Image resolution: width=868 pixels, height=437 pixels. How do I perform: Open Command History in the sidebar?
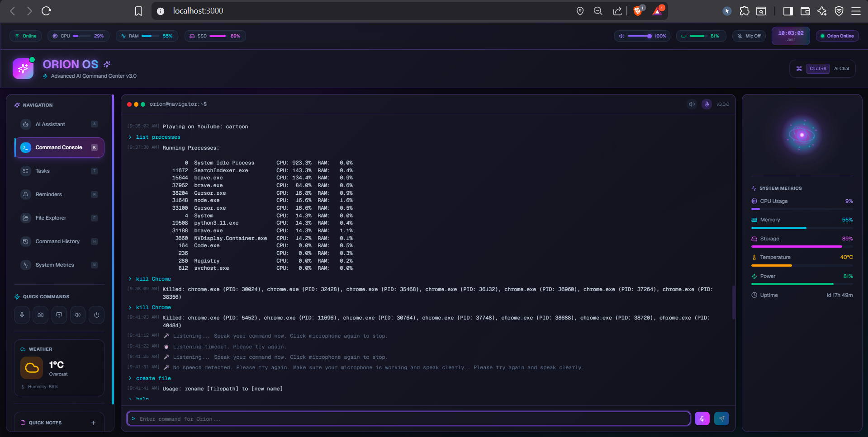point(59,241)
